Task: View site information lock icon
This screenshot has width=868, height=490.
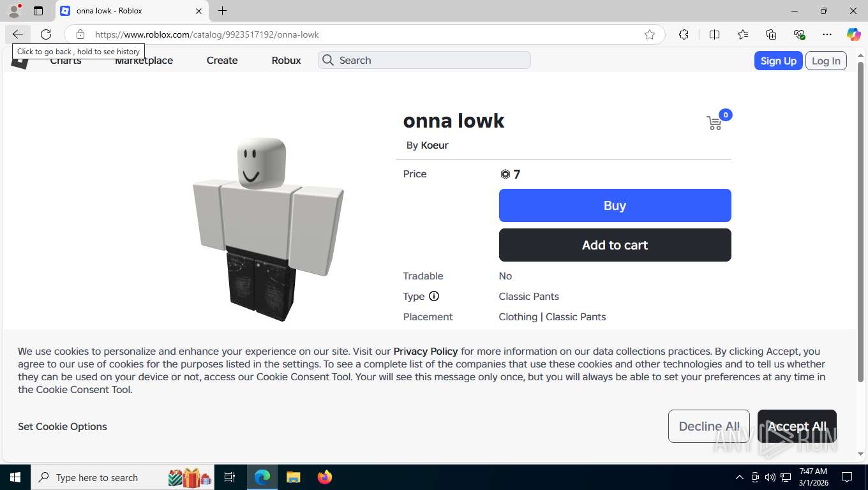Action: (80, 34)
